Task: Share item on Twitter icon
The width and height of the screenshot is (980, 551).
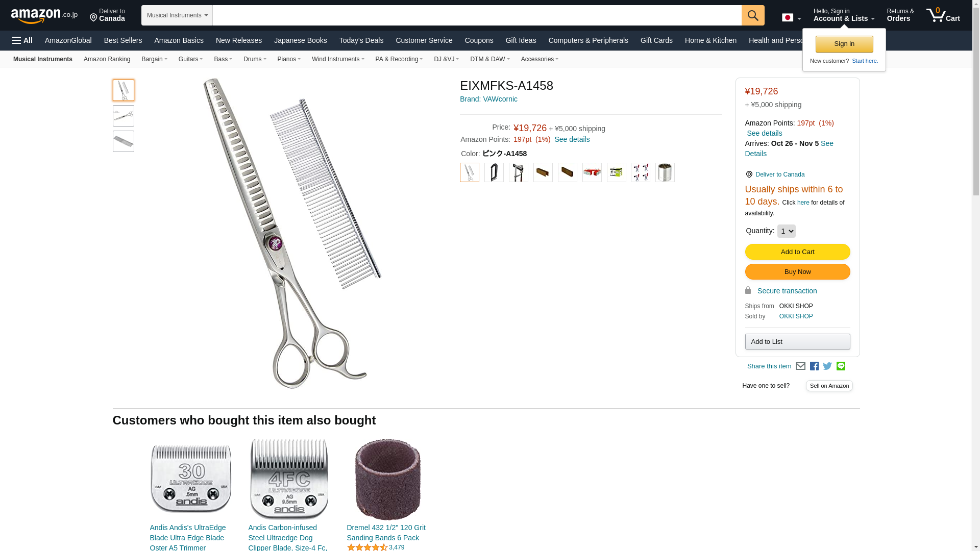Action: [827, 366]
